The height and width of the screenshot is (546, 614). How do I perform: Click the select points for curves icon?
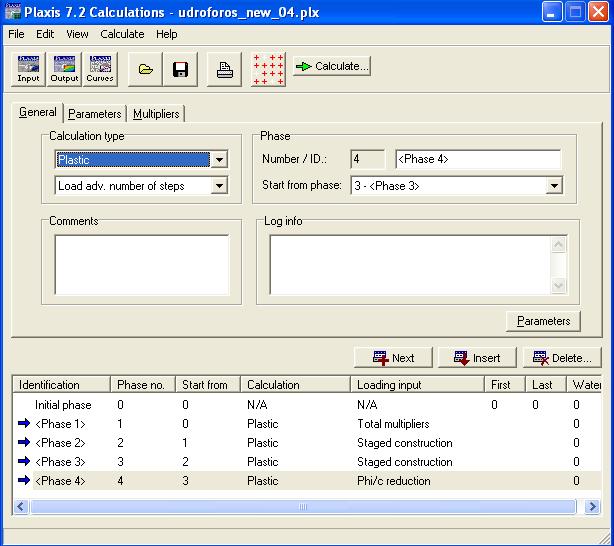[268, 69]
